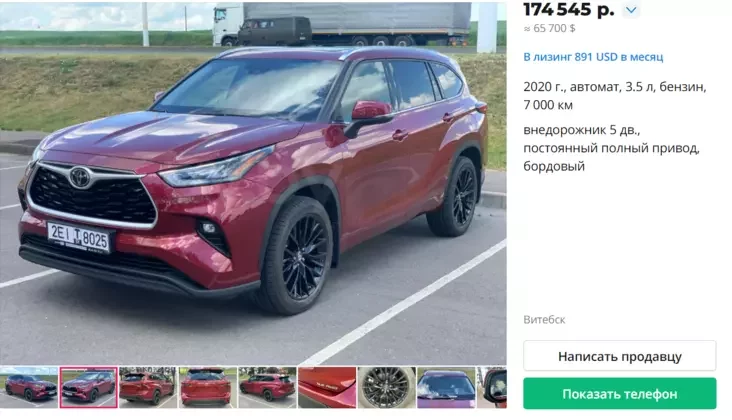This screenshot has height=420, width=732.
Task: Click the ≈ 65 700 $ converted price
Action: point(549,28)
